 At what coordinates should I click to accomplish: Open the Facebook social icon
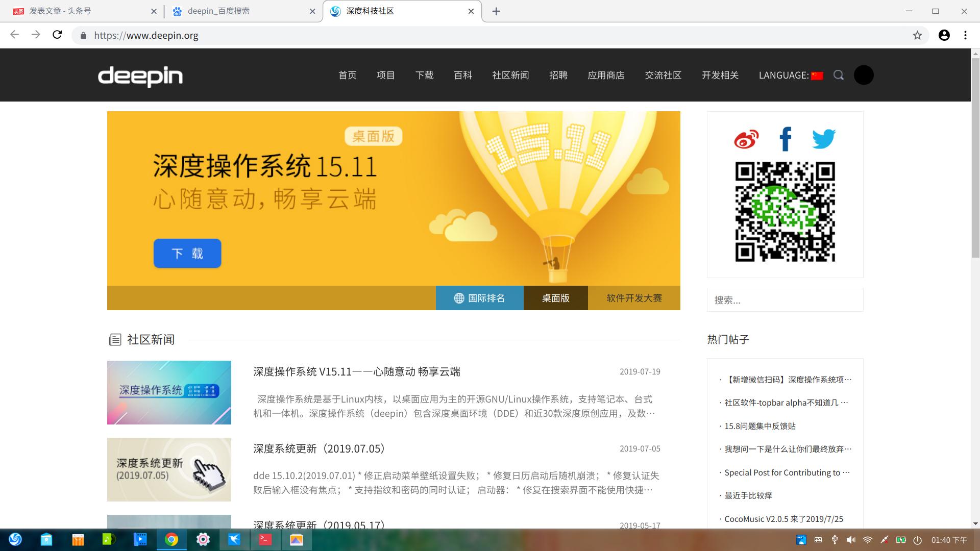point(786,139)
